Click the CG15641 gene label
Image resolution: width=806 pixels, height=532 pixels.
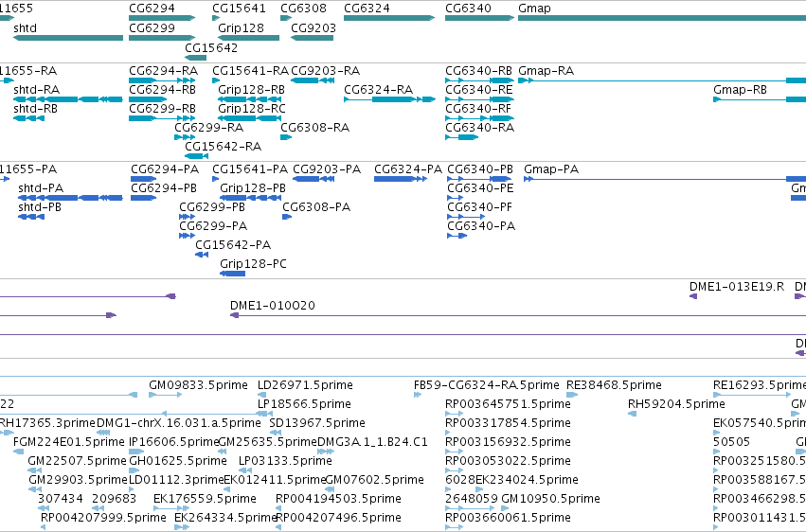pos(239,9)
